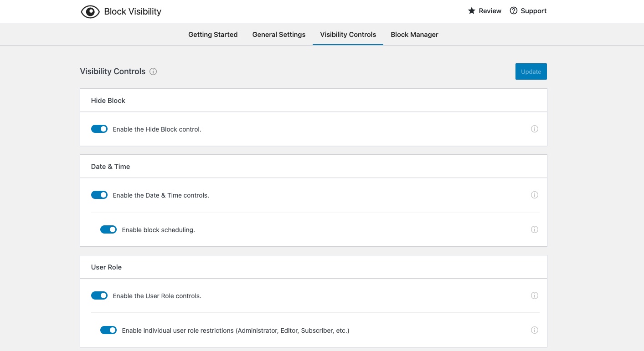The image size is (644, 351).
Task: Disable the Hide Block control toggle
Action: coord(99,129)
